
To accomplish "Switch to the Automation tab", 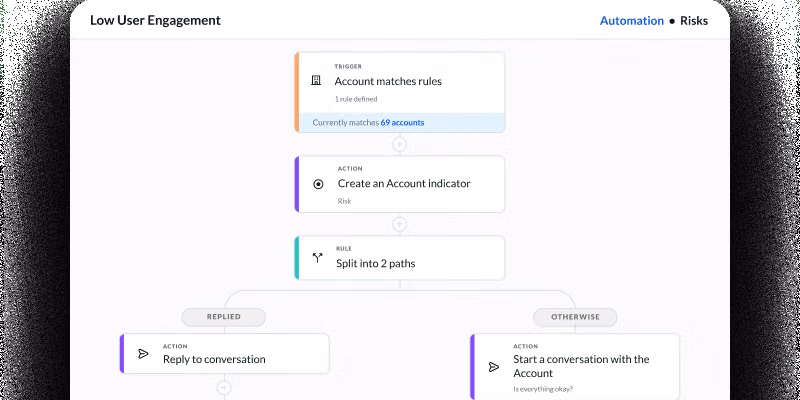I will point(631,20).
